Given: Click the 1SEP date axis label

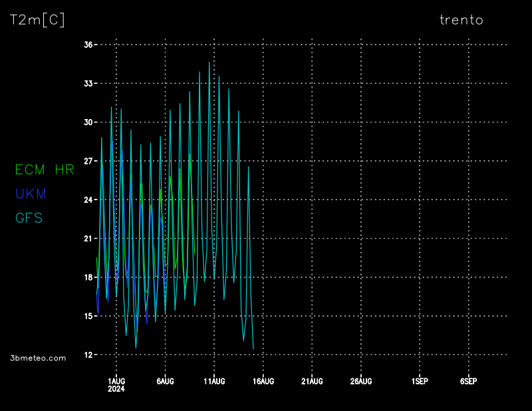Looking at the screenshot, I should coord(420,381).
